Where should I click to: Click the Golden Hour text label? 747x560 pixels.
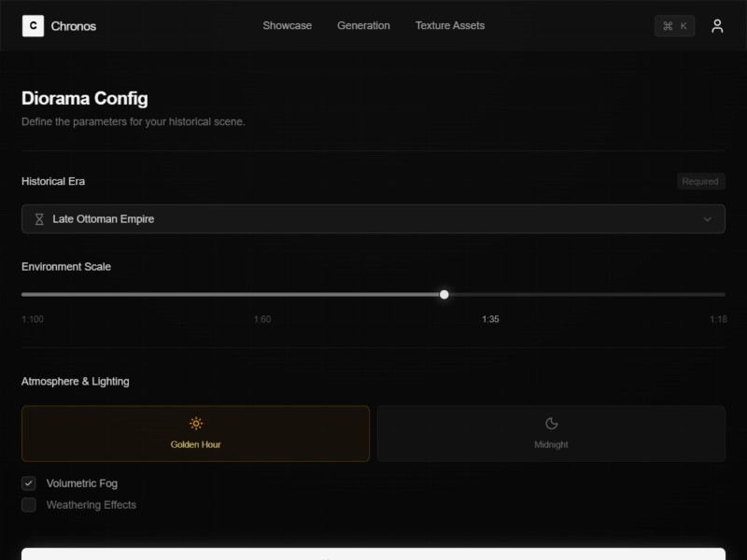pos(196,445)
